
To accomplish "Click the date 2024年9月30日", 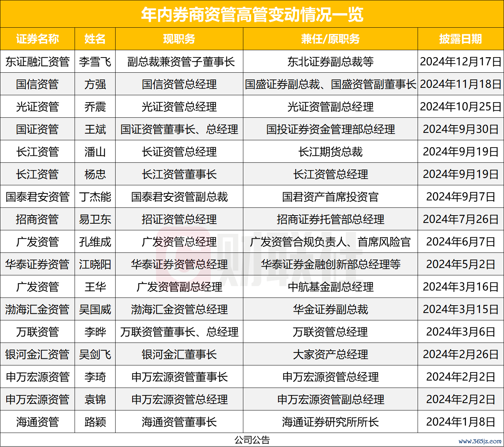I will 460,129.
